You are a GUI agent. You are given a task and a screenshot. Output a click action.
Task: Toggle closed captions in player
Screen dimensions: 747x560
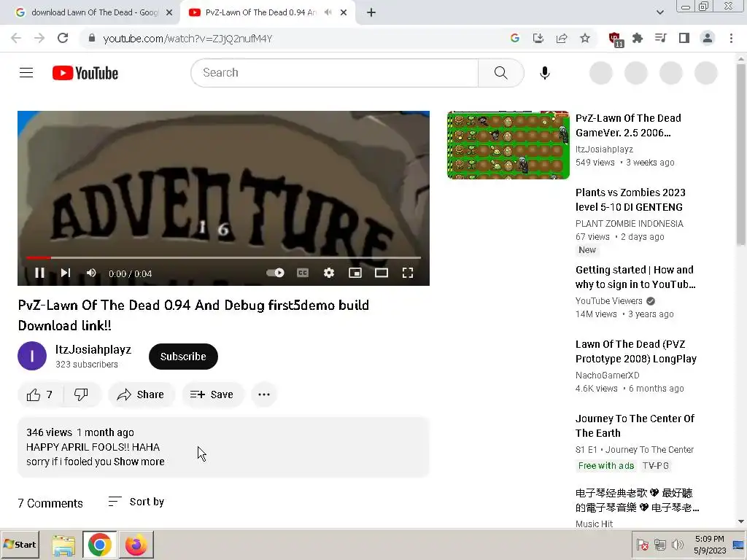303,273
